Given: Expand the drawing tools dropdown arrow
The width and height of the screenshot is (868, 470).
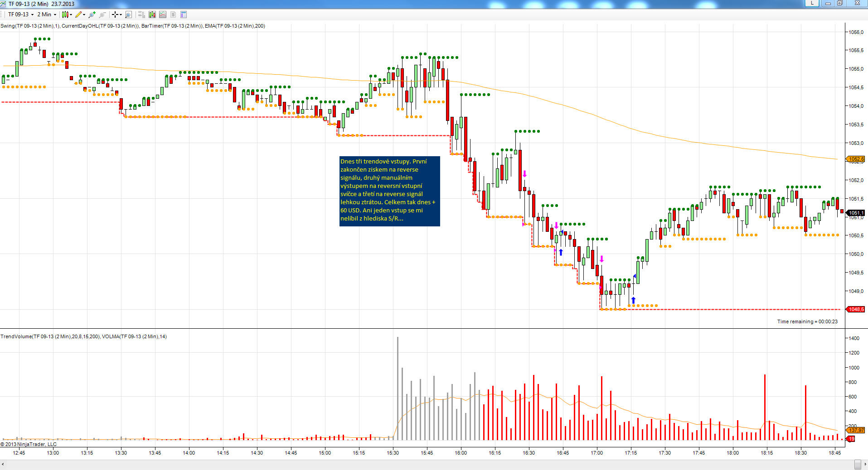Looking at the screenshot, I should 84,14.
